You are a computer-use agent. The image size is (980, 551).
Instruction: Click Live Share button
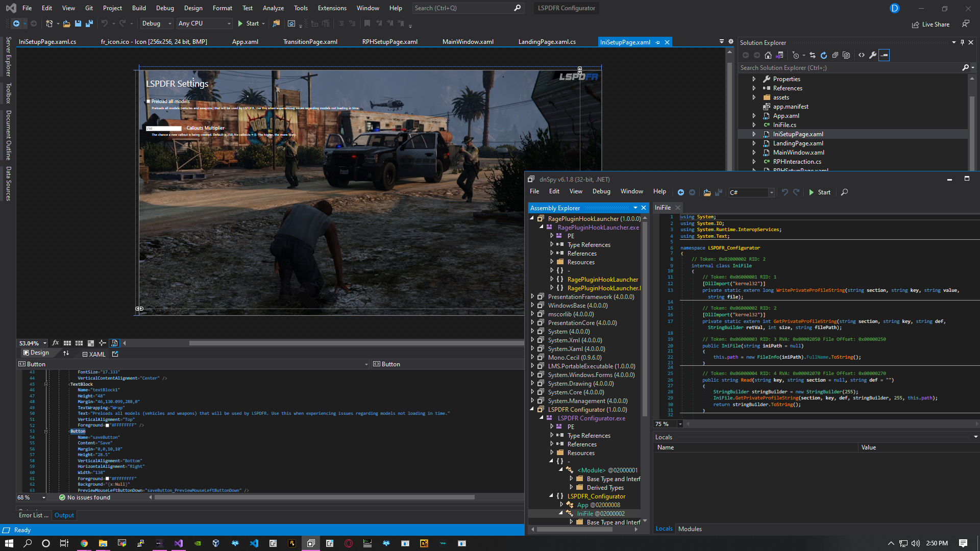point(930,24)
